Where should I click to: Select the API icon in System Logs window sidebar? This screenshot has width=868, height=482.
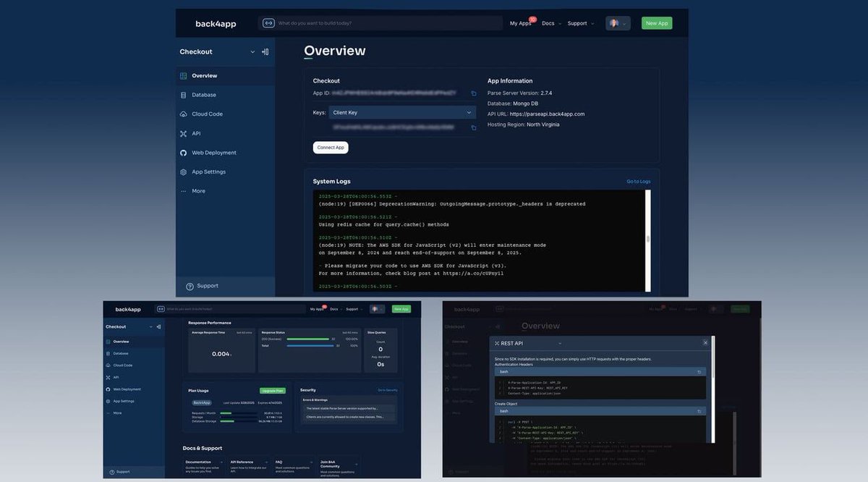point(184,133)
